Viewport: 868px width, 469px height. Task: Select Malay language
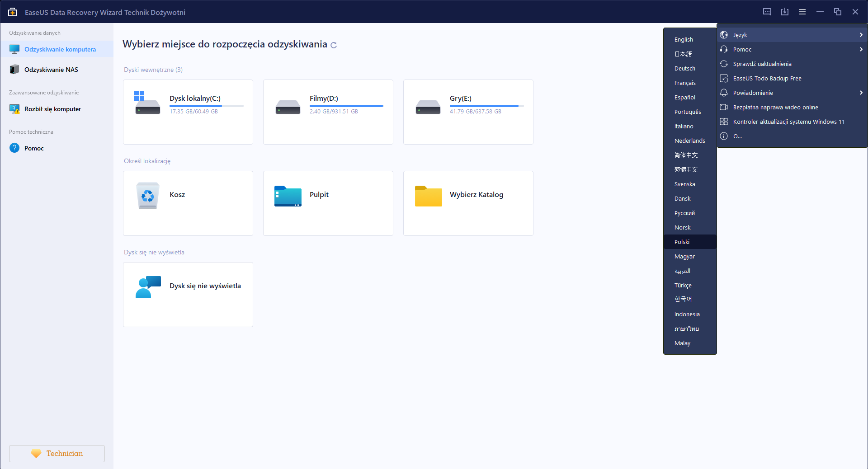coord(690,343)
